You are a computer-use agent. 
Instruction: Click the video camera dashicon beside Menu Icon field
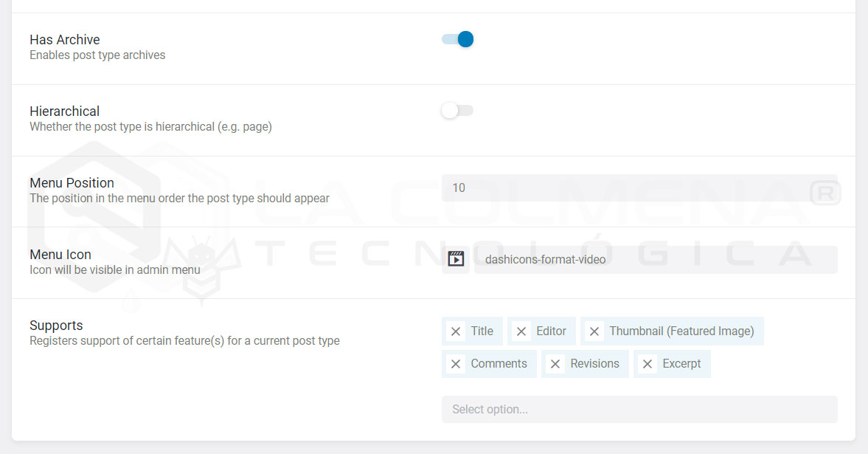pos(456,258)
